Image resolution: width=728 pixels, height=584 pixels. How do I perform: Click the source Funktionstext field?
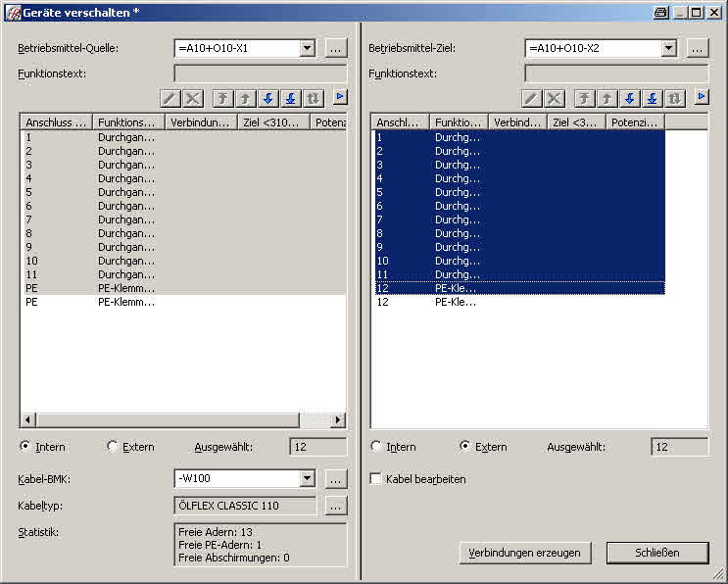coord(260,73)
